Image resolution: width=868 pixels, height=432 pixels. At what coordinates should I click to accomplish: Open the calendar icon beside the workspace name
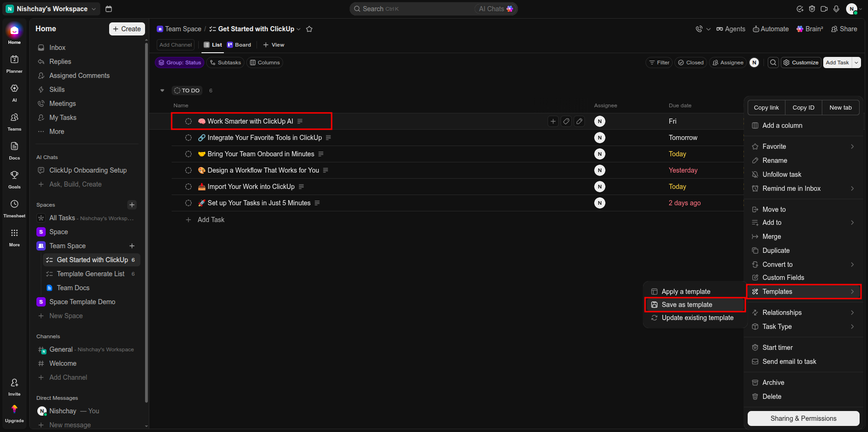pyautogui.click(x=109, y=9)
